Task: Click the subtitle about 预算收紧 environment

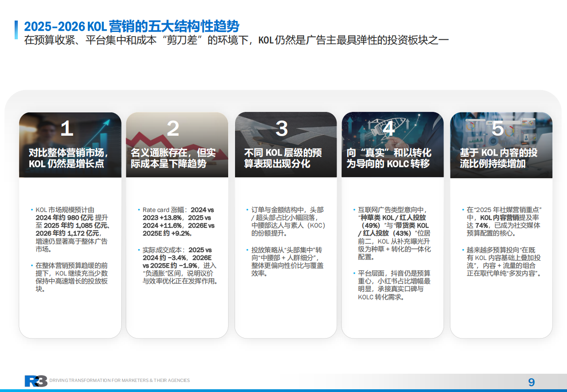Action: coord(237,40)
